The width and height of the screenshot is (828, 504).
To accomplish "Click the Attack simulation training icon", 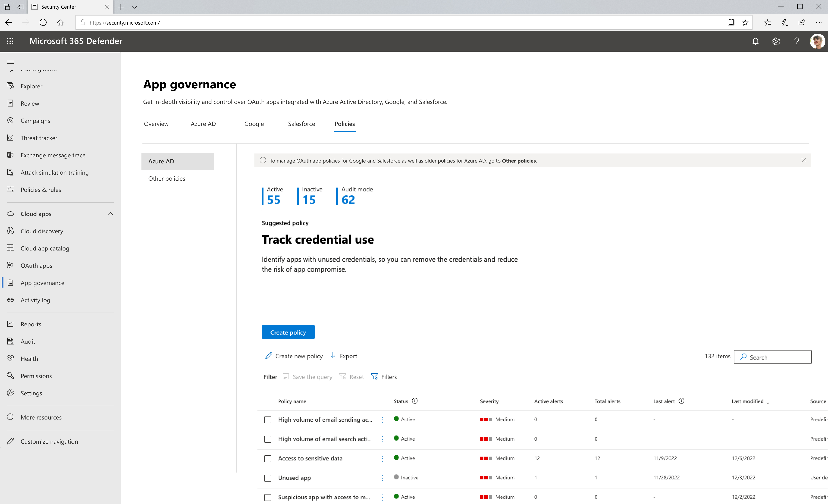I will click(x=11, y=172).
